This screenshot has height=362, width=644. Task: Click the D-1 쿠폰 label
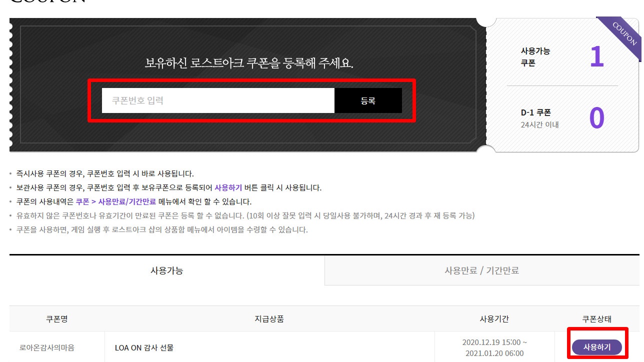535,113
